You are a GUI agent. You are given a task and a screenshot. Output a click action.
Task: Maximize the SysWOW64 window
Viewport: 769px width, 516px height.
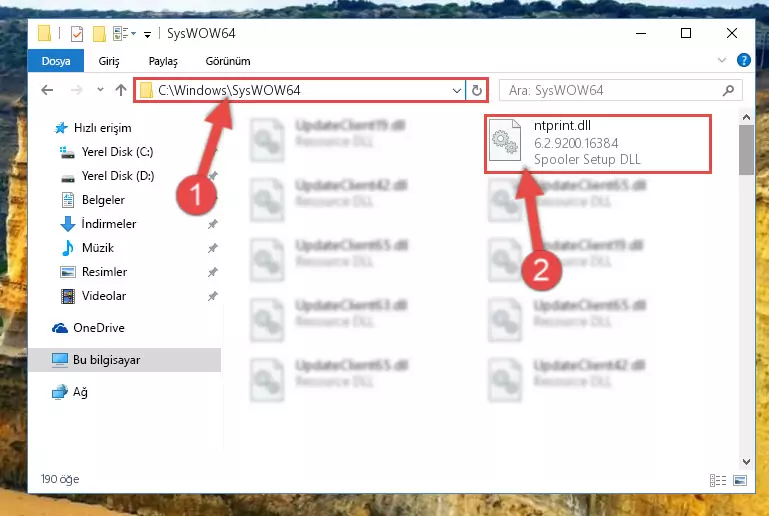pos(686,33)
